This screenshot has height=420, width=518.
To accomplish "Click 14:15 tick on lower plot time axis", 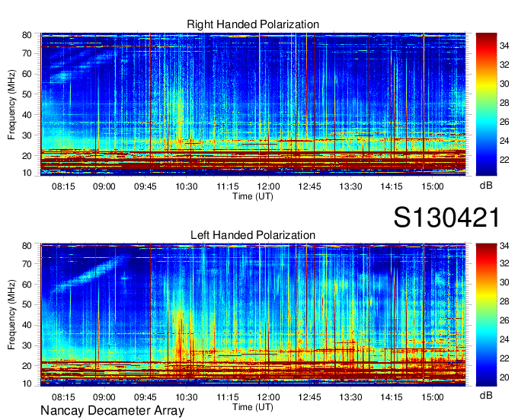I will (392, 397).
